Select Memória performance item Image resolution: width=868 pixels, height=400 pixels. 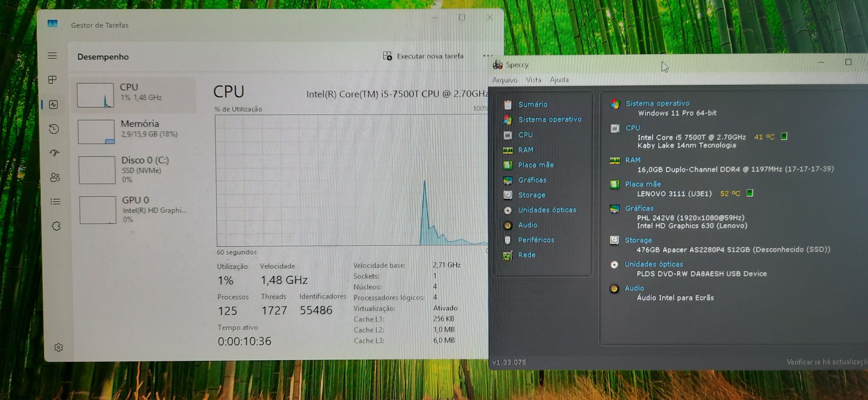pyautogui.click(x=135, y=131)
